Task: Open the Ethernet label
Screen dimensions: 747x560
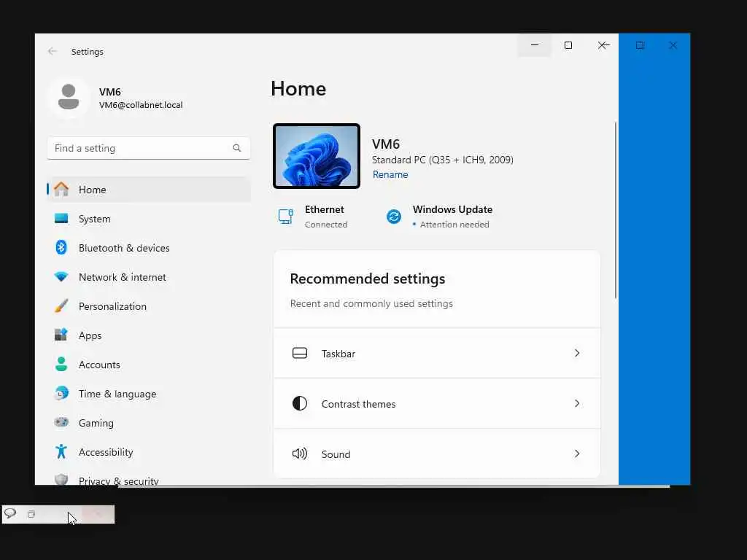Action: pos(325,209)
